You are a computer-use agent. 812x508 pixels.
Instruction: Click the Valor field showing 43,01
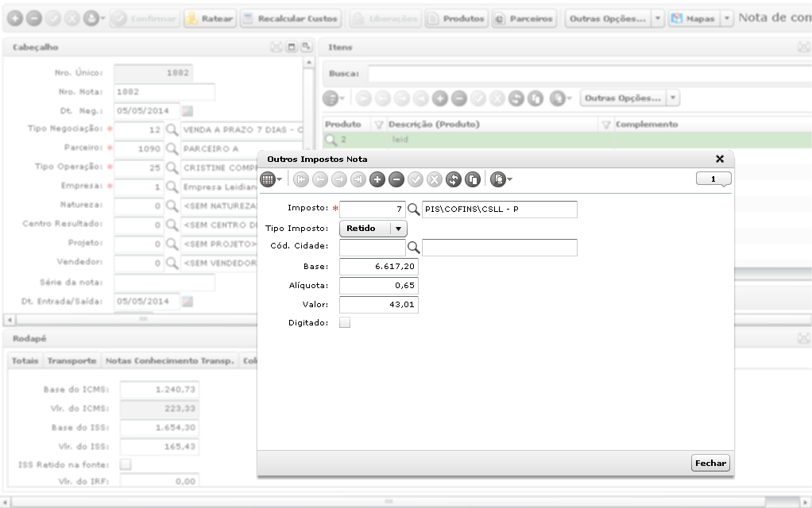378,305
